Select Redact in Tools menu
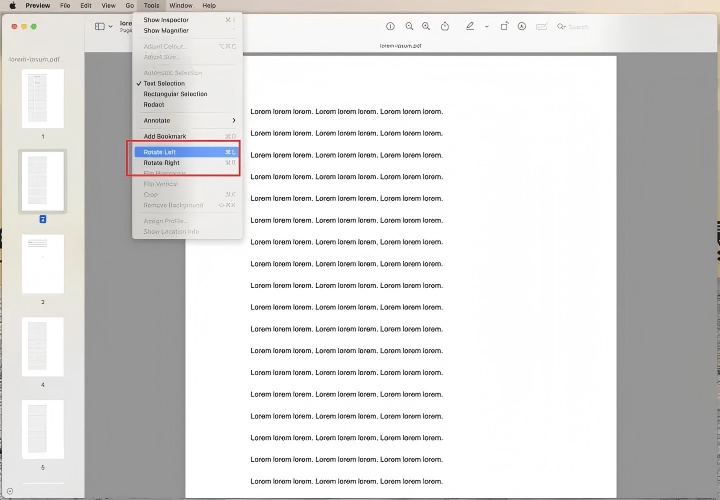The width and height of the screenshot is (720, 500). (x=187, y=104)
